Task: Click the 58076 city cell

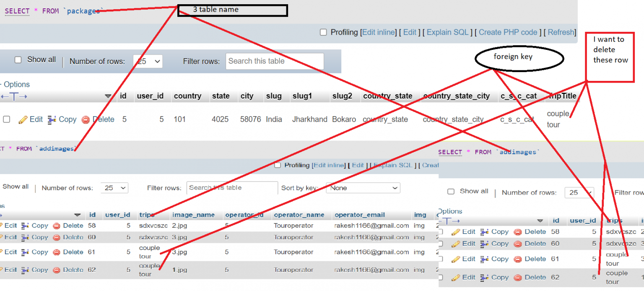Action: click(251, 120)
